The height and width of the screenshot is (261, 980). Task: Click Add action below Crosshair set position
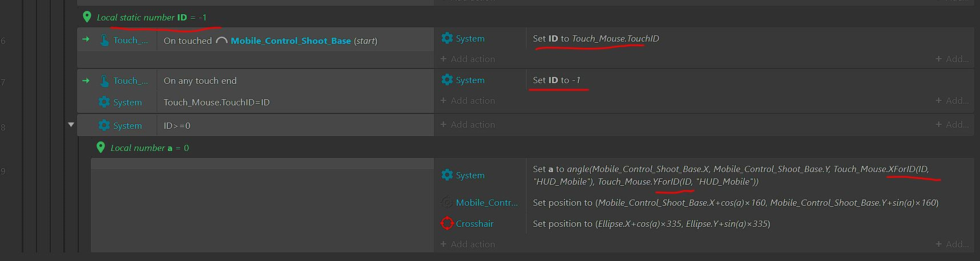(467, 244)
